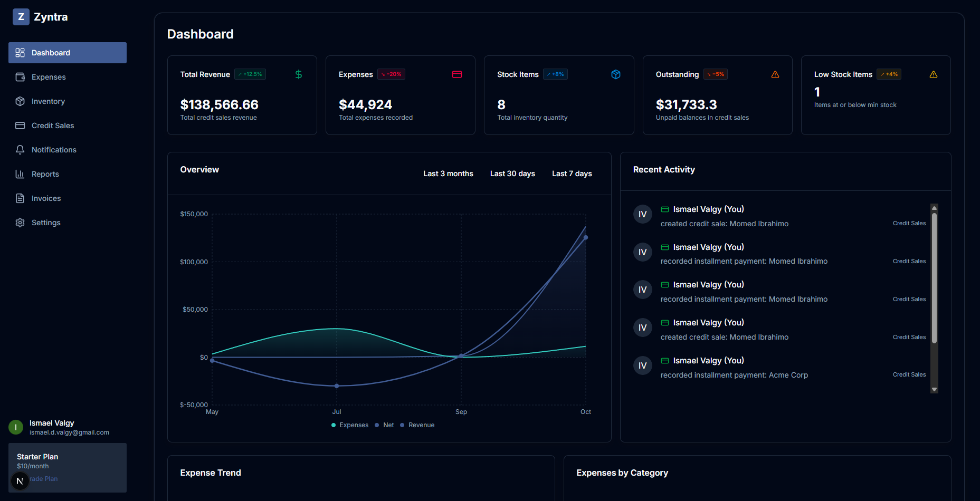
Task: Click the Inventory box icon in sidebar
Action: pyautogui.click(x=20, y=101)
